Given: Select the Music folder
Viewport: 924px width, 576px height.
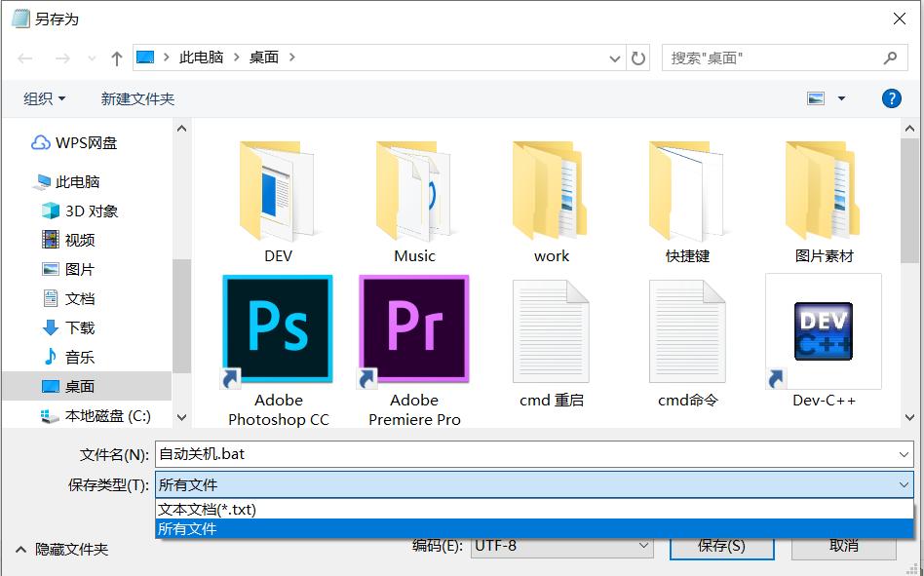Looking at the screenshot, I should tap(414, 191).
